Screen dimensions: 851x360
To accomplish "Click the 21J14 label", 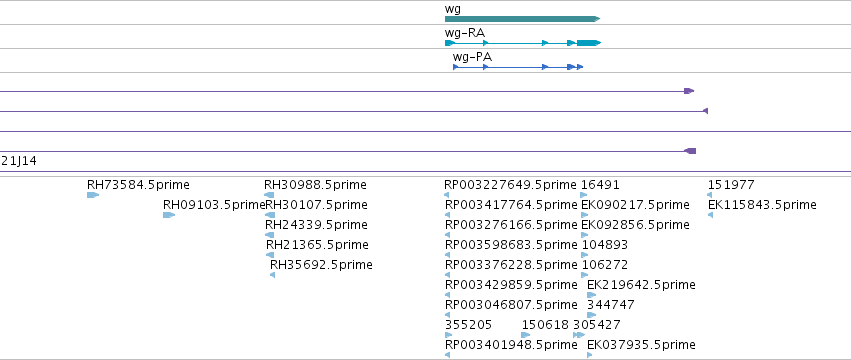I will click(19, 161).
